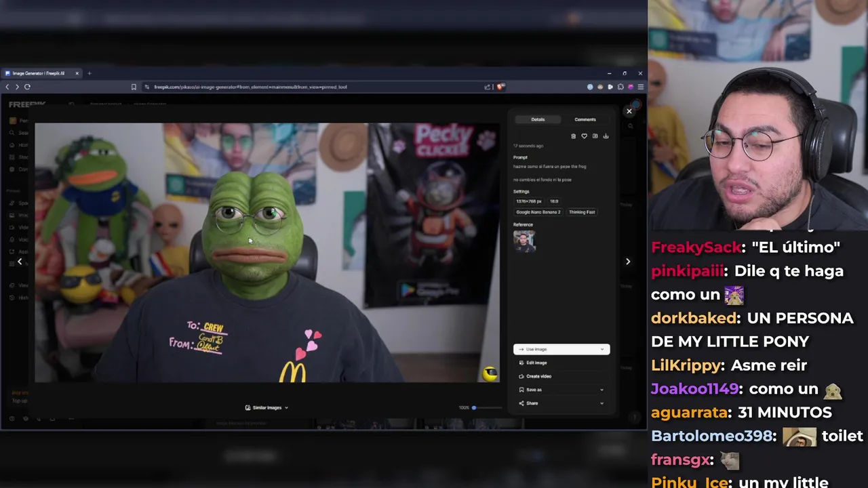
Task: Open the extensions puzzle icon
Action: point(620,87)
